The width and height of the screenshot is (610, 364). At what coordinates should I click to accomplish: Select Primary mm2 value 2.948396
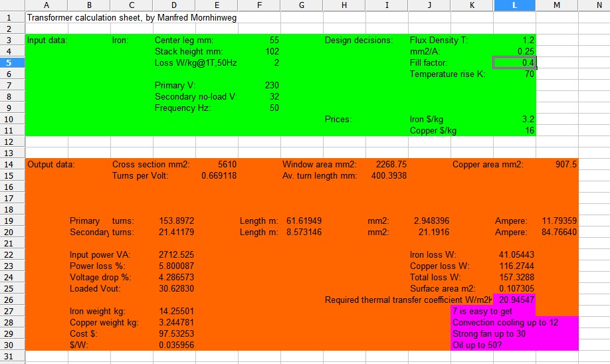(x=431, y=221)
